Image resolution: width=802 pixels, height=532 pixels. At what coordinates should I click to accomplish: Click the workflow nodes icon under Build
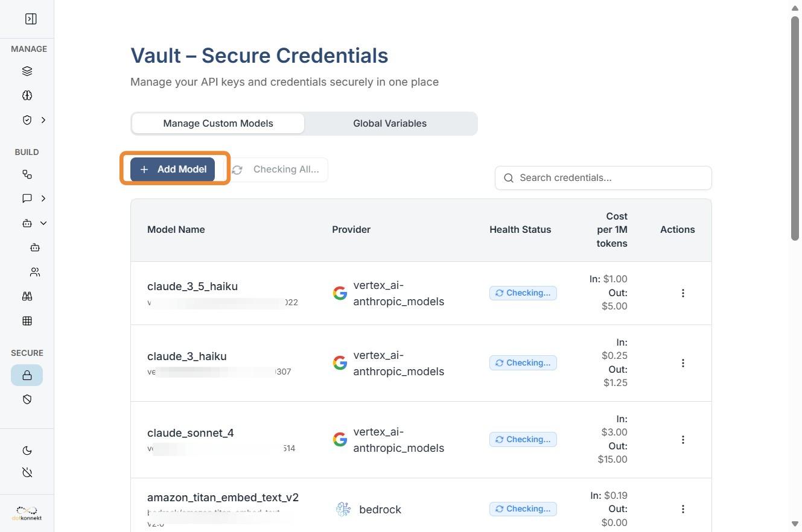click(x=27, y=174)
